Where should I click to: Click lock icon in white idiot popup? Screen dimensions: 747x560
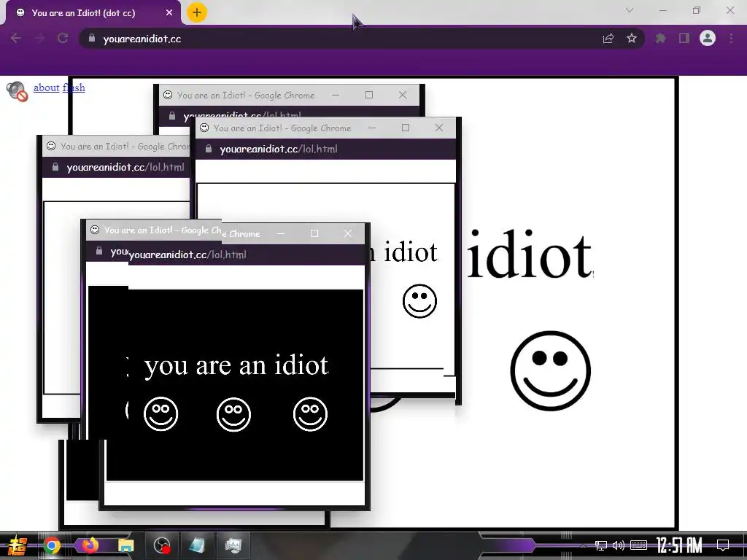point(208,149)
